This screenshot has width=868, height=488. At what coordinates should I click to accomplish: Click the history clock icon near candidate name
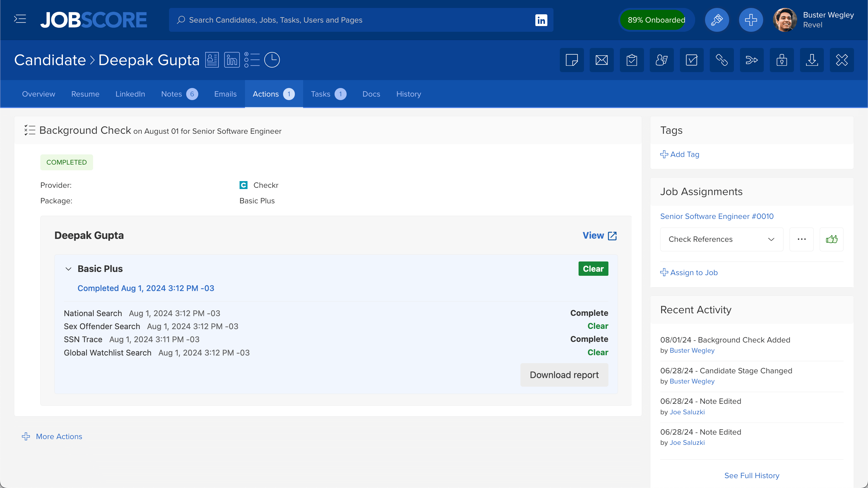click(272, 60)
